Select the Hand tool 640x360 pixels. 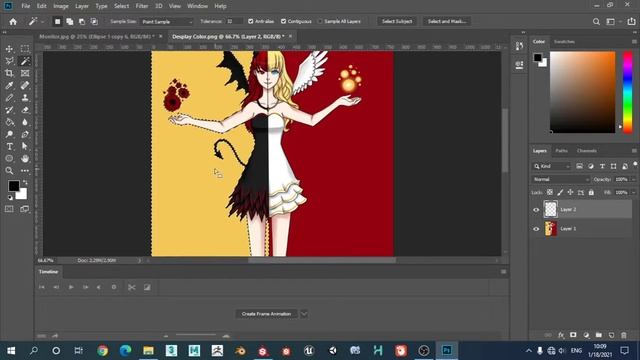(x=25, y=158)
